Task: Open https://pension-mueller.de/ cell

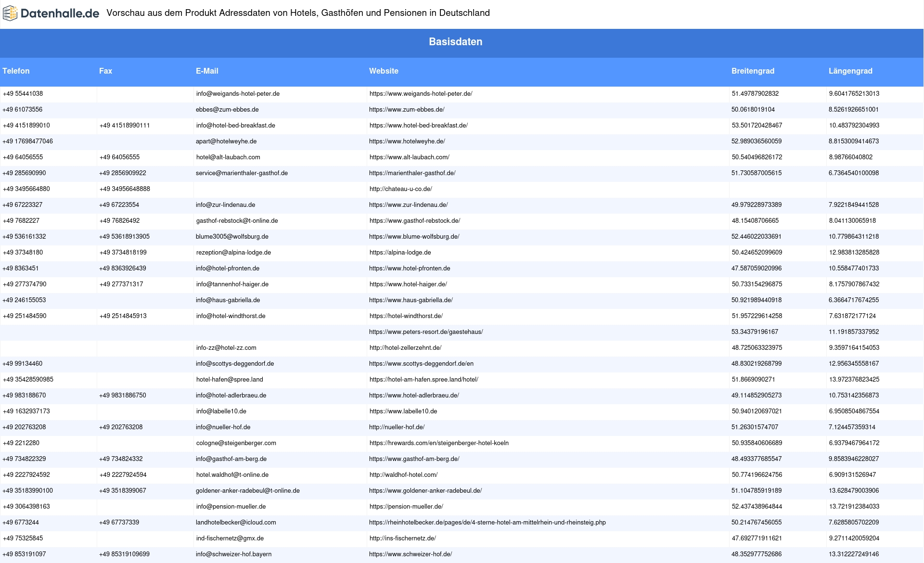Action: click(x=406, y=507)
